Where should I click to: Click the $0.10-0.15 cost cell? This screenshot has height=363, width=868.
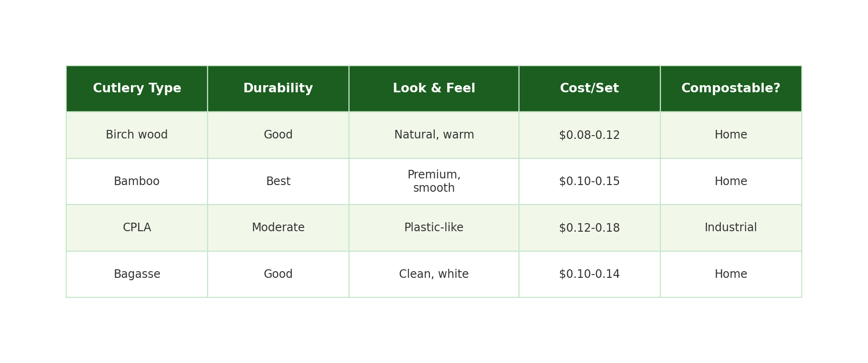click(589, 181)
